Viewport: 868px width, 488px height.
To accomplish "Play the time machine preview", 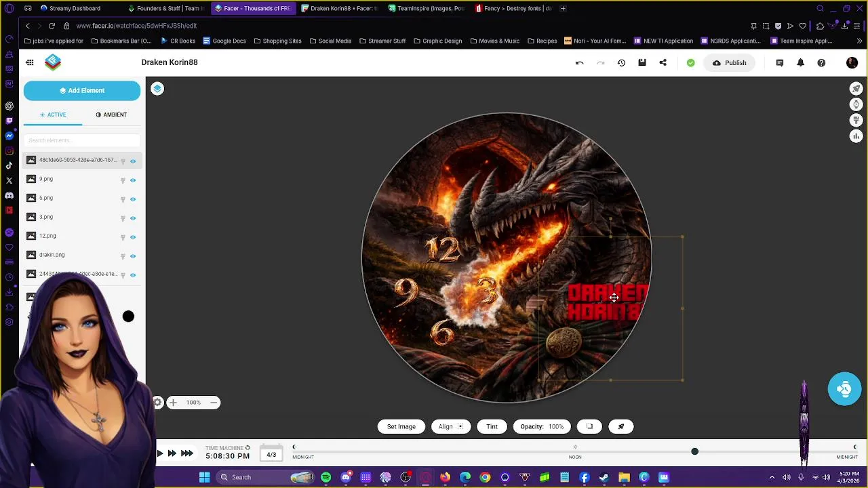I will click(x=159, y=453).
